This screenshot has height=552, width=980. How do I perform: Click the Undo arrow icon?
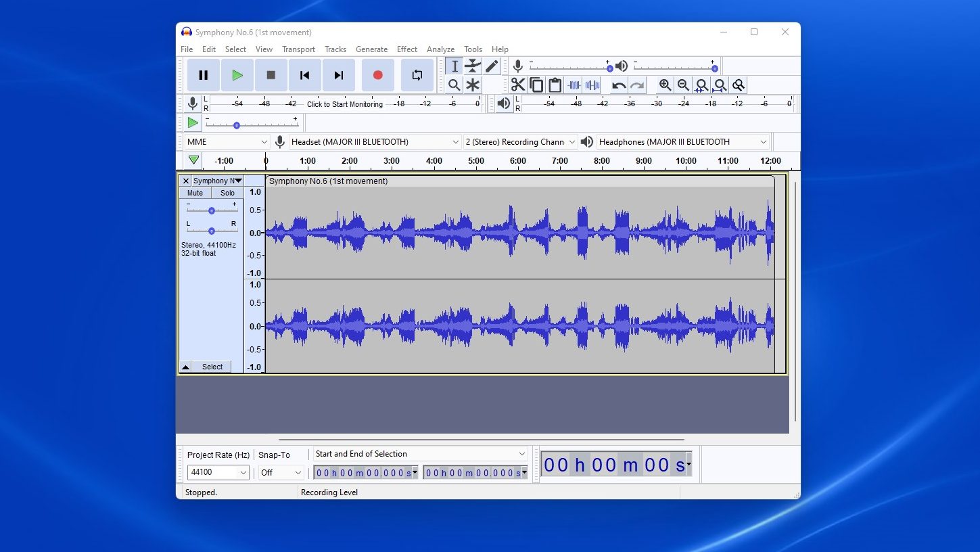(x=618, y=85)
